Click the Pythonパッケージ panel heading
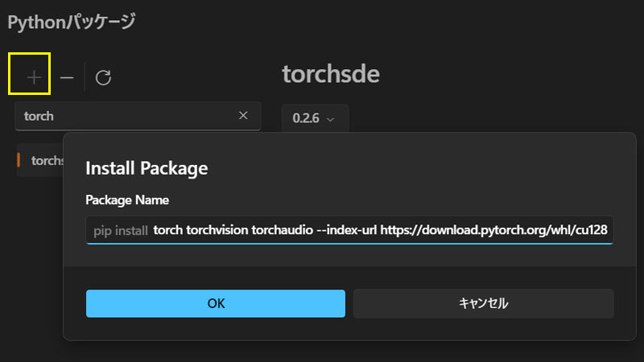Image resolution: width=644 pixels, height=362 pixels. [72, 22]
